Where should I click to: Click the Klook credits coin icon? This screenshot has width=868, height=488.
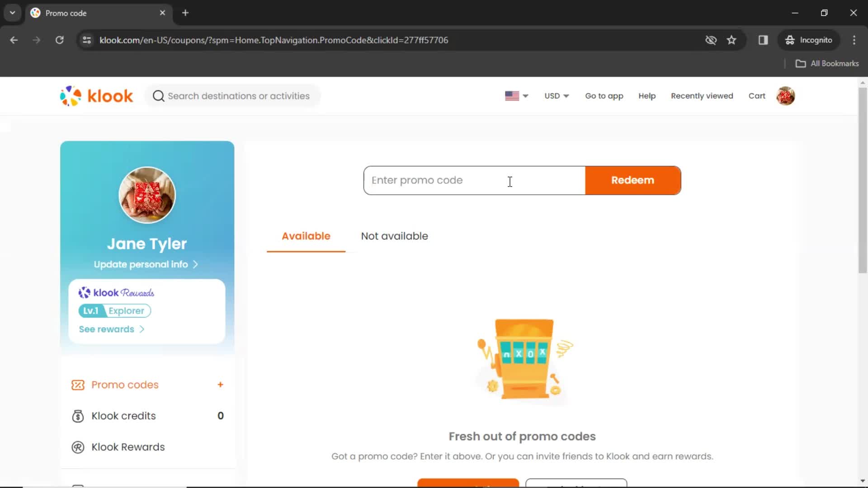pos(78,416)
